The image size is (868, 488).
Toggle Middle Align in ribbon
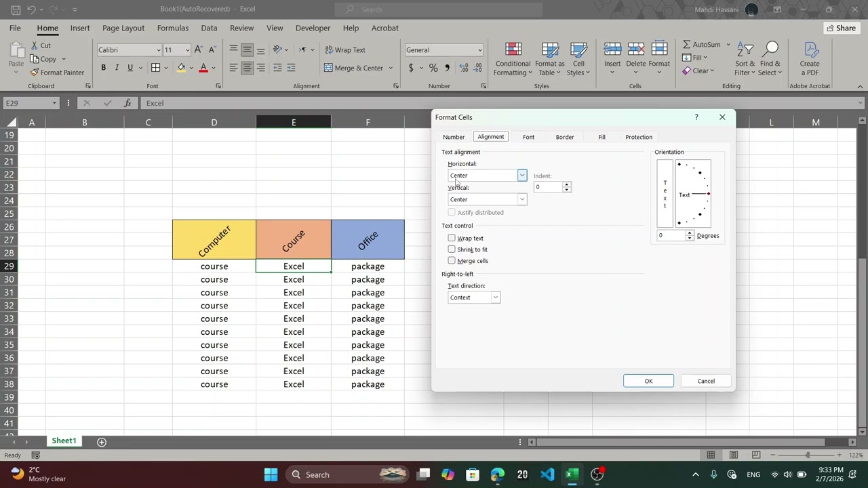(247, 49)
